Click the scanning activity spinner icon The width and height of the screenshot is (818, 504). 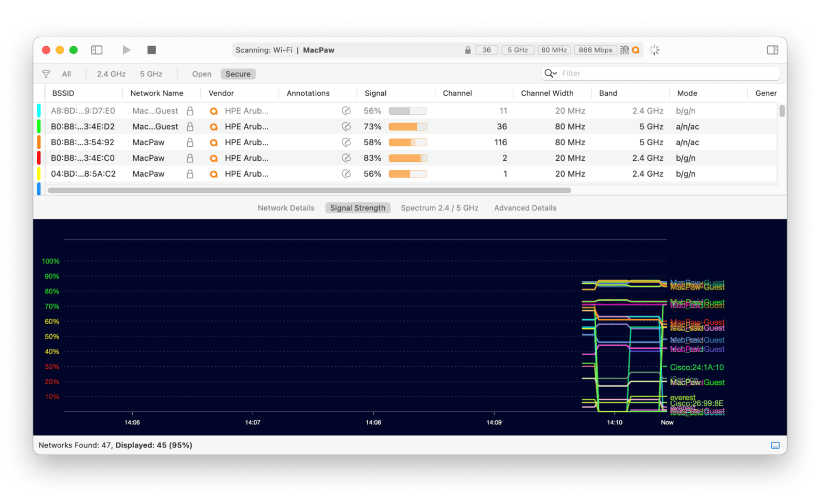click(x=654, y=50)
